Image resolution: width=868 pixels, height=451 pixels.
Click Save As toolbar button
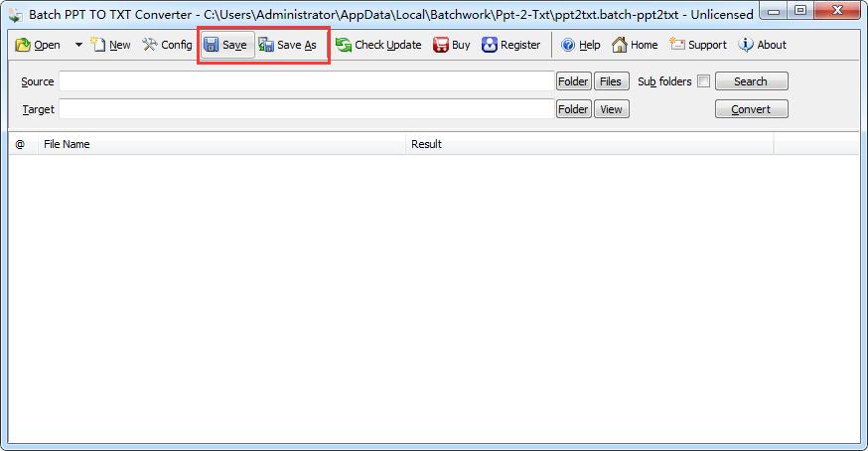click(288, 45)
